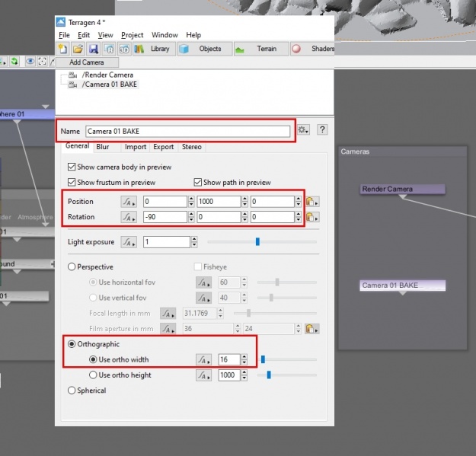Click the Name field with Camera 01 BAKE

[187, 132]
